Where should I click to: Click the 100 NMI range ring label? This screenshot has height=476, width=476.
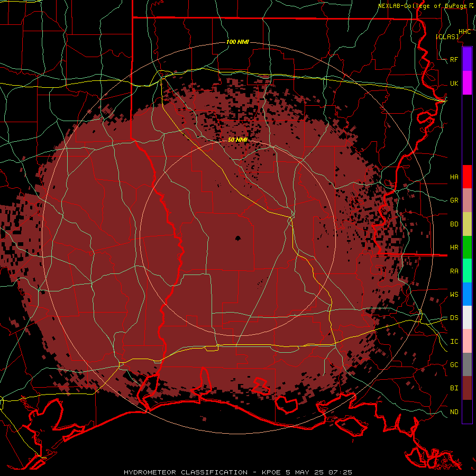point(237,42)
